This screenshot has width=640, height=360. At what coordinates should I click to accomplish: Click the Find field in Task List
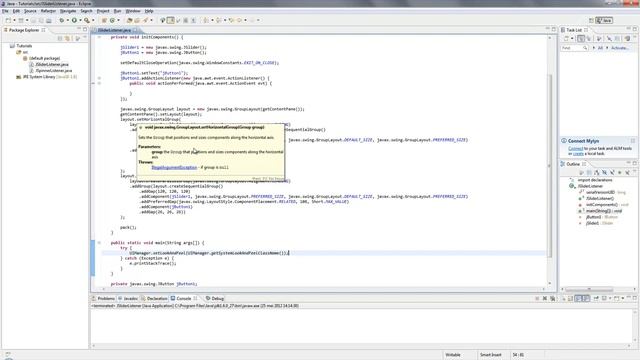pyautogui.click(x=574, y=48)
